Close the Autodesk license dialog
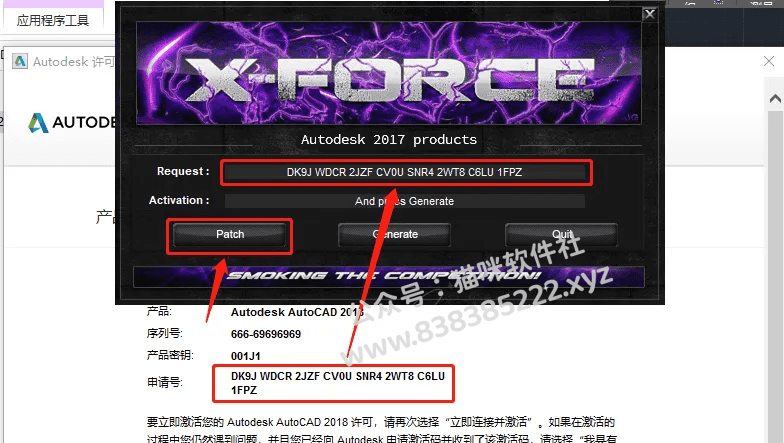The height and width of the screenshot is (443, 784). (x=769, y=61)
